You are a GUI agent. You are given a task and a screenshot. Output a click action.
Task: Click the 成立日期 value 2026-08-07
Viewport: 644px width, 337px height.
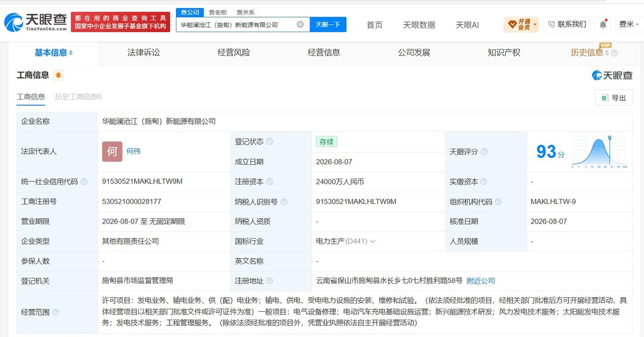click(x=334, y=162)
